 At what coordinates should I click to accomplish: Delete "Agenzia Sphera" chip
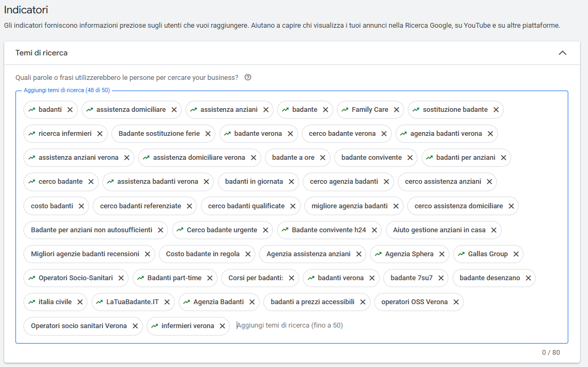pos(441,254)
